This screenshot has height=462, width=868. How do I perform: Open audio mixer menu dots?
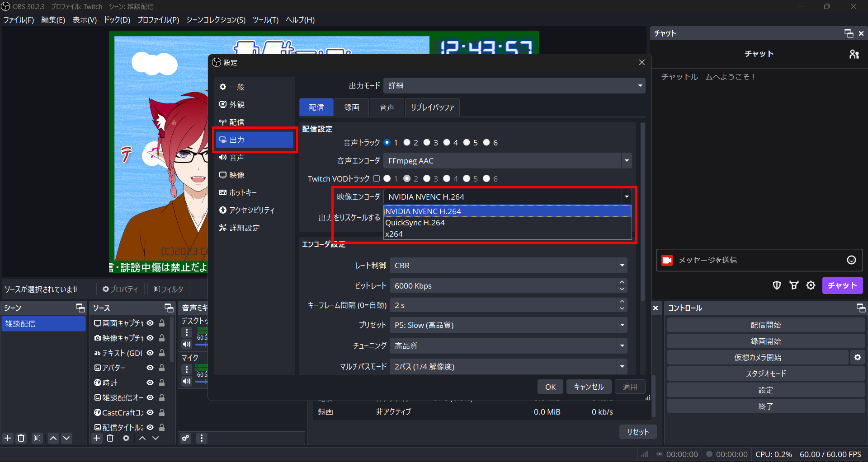pos(202,438)
